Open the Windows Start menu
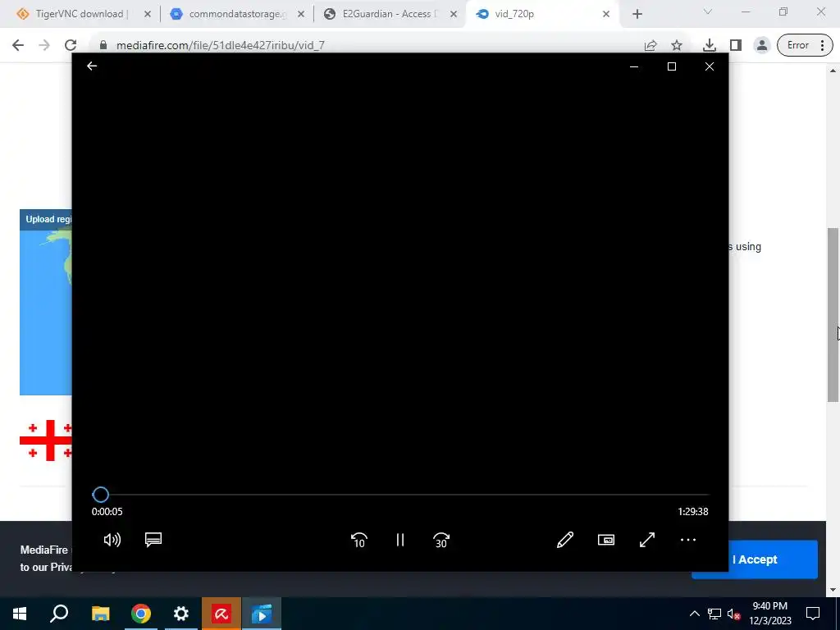The width and height of the screenshot is (840, 630). click(x=20, y=614)
